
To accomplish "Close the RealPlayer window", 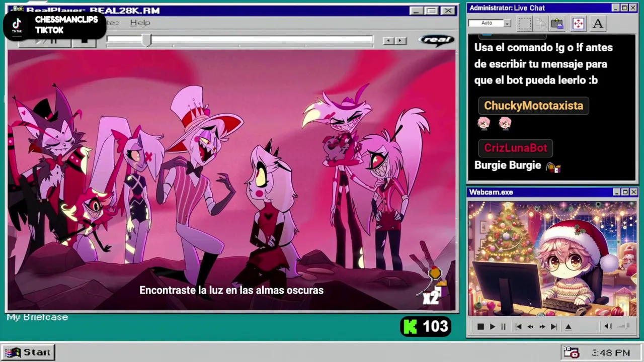I will 448,11.
